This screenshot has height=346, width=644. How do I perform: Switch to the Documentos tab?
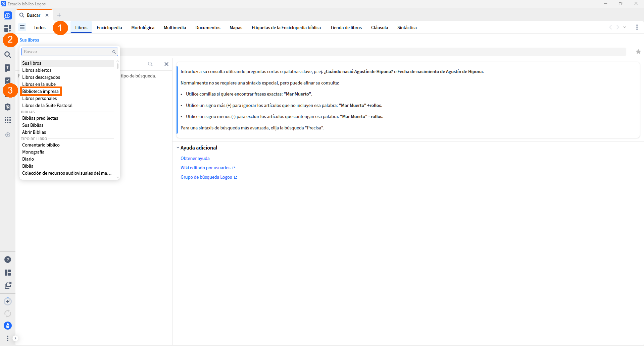pyautogui.click(x=208, y=27)
